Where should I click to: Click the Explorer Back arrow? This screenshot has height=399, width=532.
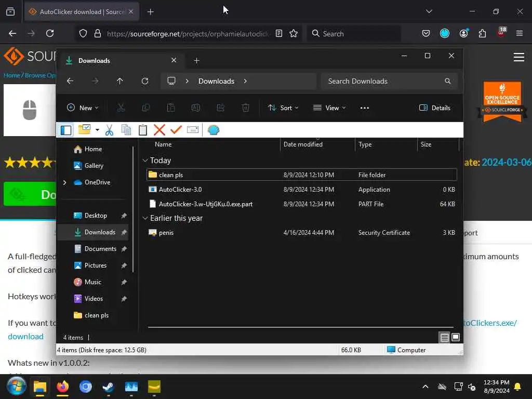tap(70, 81)
